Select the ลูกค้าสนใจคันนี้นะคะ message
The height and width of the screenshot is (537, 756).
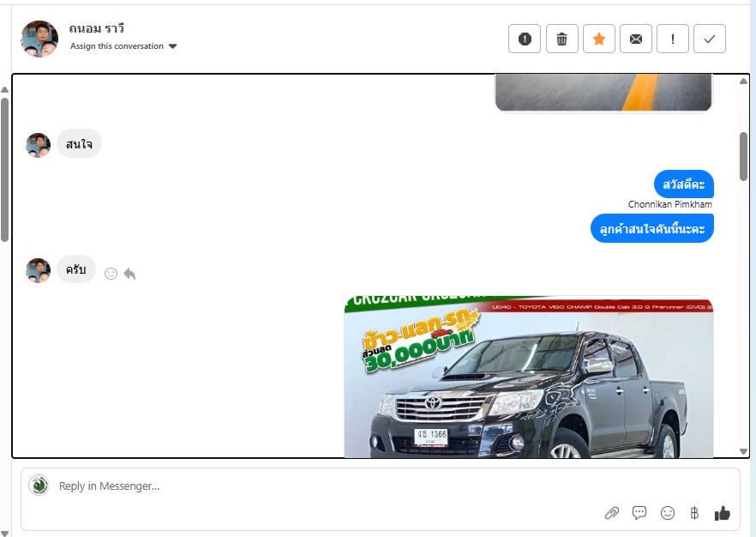pyautogui.click(x=651, y=228)
